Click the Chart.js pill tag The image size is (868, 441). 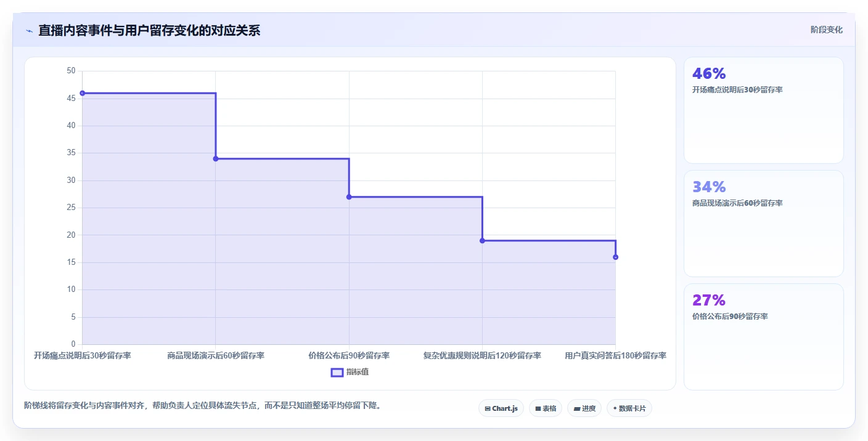point(501,408)
